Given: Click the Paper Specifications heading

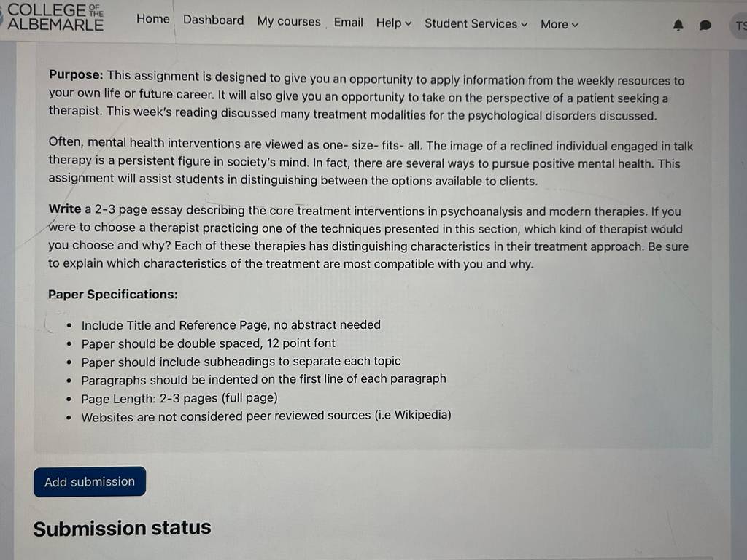Looking at the screenshot, I should tap(113, 295).
